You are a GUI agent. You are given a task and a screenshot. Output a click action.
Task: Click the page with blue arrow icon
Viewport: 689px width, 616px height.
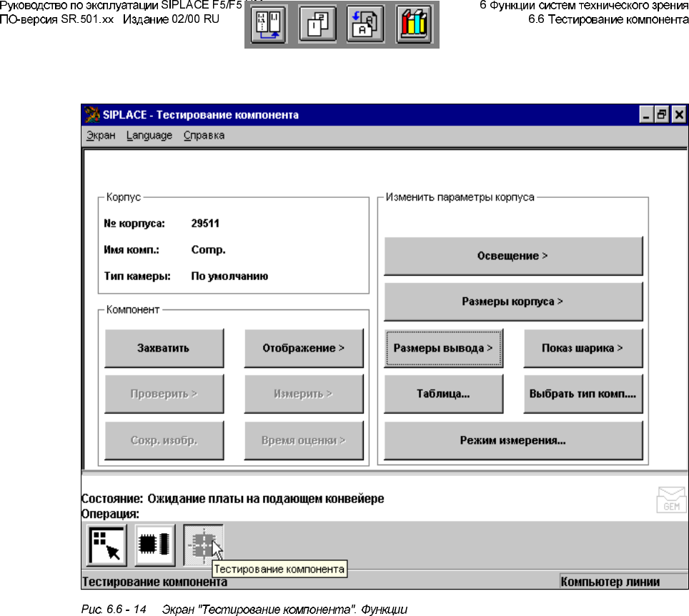pyautogui.click(x=365, y=24)
